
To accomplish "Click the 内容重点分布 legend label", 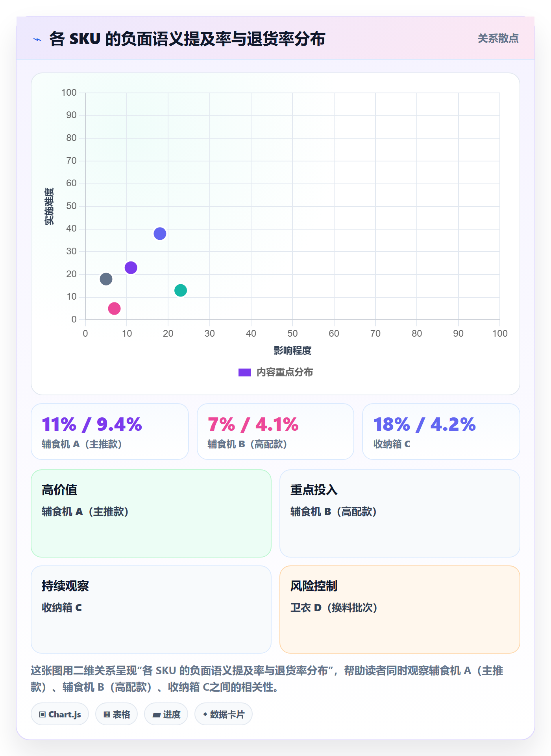I will click(285, 372).
